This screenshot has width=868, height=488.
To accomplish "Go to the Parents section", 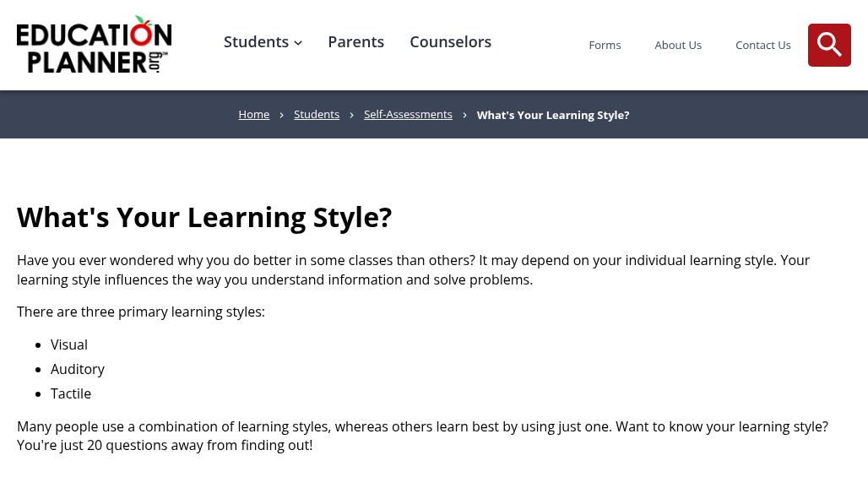I will (356, 42).
